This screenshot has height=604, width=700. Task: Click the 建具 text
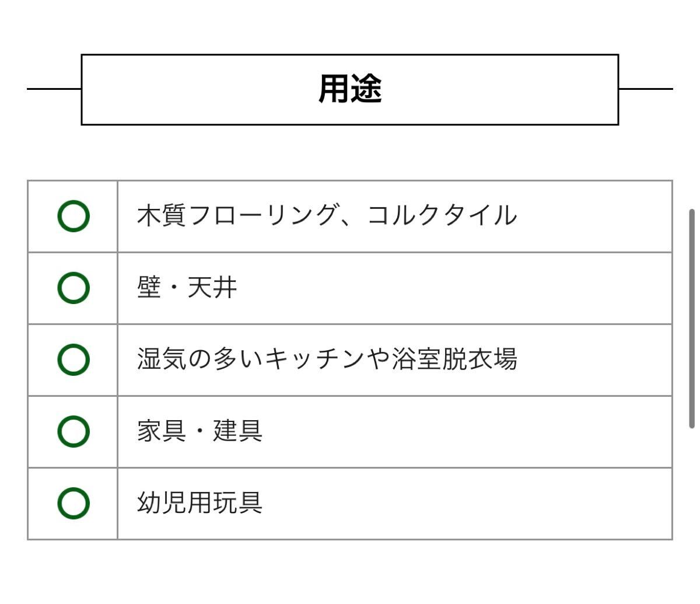point(237,431)
